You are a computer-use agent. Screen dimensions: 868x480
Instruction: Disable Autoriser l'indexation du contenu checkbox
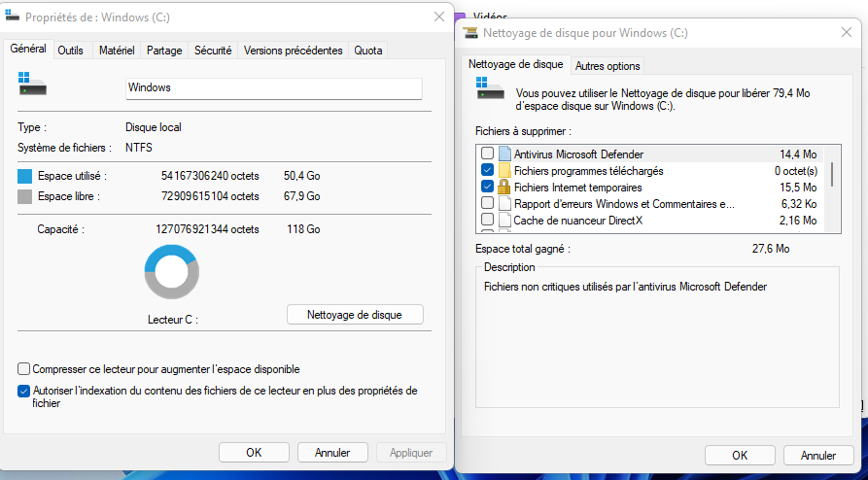tap(23, 391)
